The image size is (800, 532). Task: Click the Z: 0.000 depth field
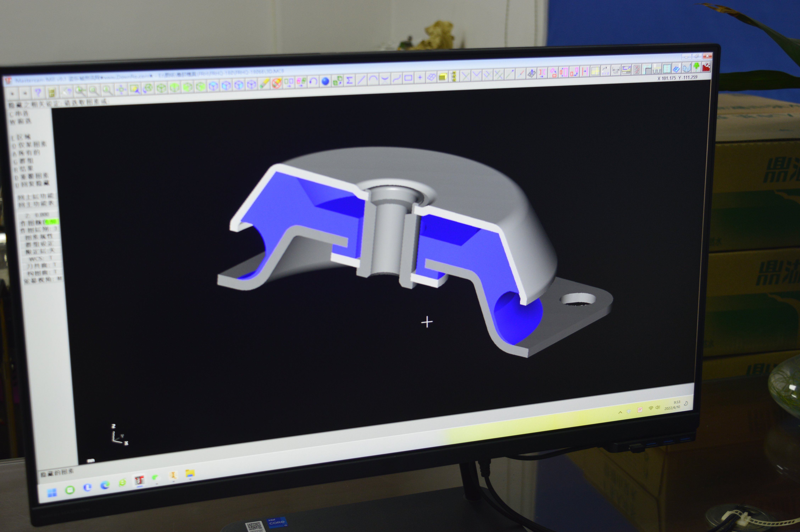click(x=38, y=215)
